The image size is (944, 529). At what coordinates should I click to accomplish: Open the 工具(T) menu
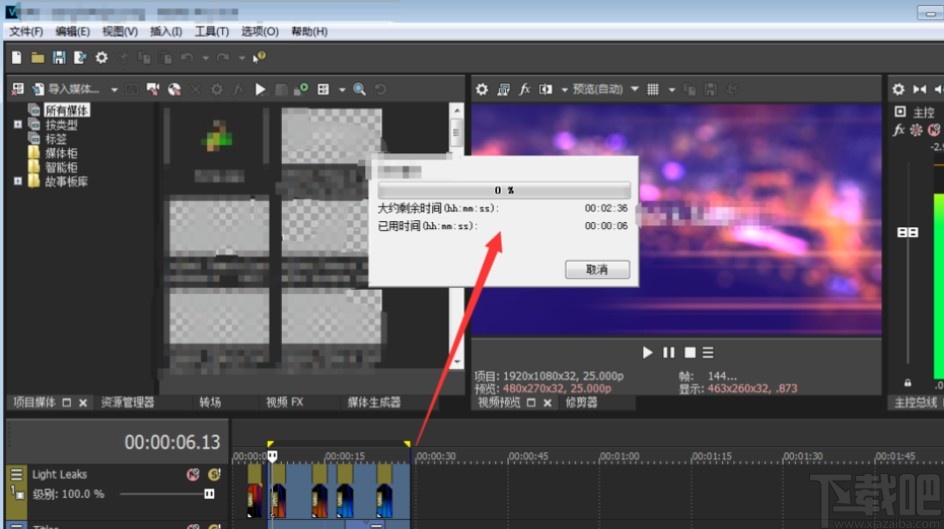211,31
